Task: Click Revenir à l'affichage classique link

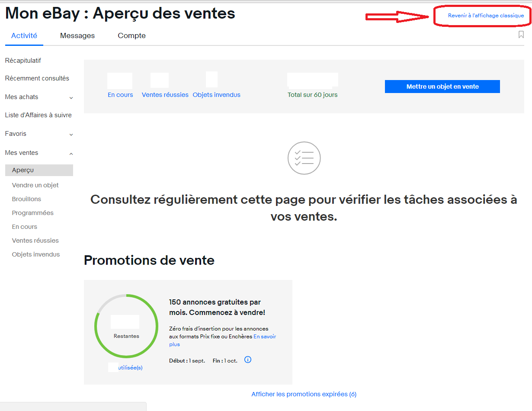Action: 486,16
